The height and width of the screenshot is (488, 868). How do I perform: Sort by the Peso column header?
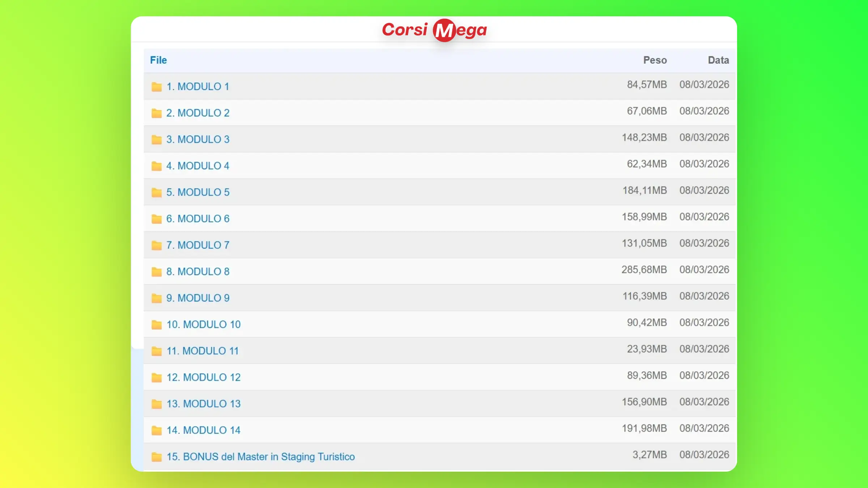(655, 60)
